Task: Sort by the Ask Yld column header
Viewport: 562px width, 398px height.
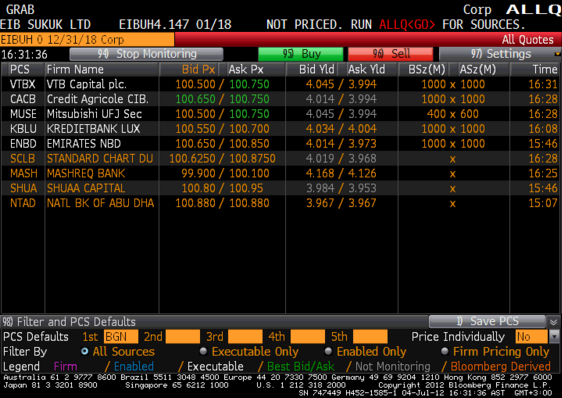Action: point(366,69)
